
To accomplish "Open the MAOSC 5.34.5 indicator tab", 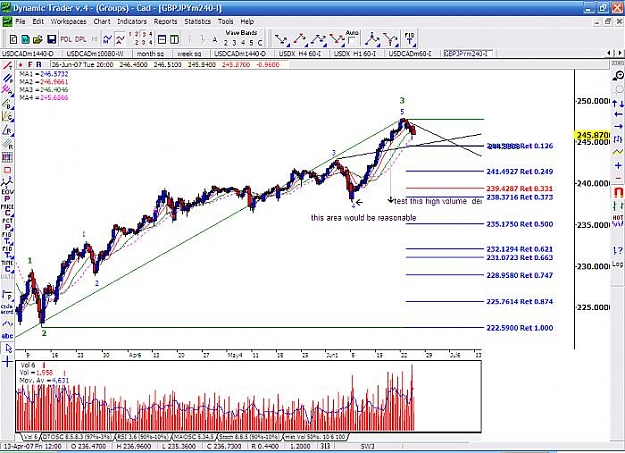I will (x=194, y=437).
